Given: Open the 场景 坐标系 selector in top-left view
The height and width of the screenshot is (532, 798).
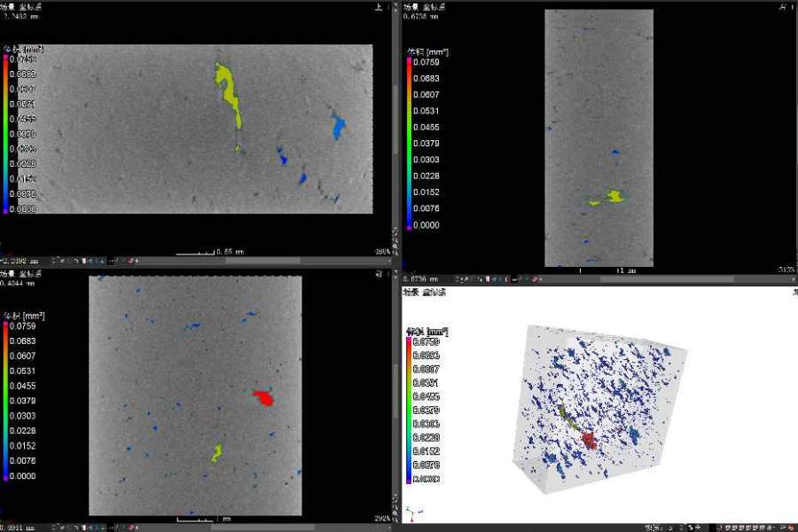Looking at the screenshot, I should [x=20, y=6].
